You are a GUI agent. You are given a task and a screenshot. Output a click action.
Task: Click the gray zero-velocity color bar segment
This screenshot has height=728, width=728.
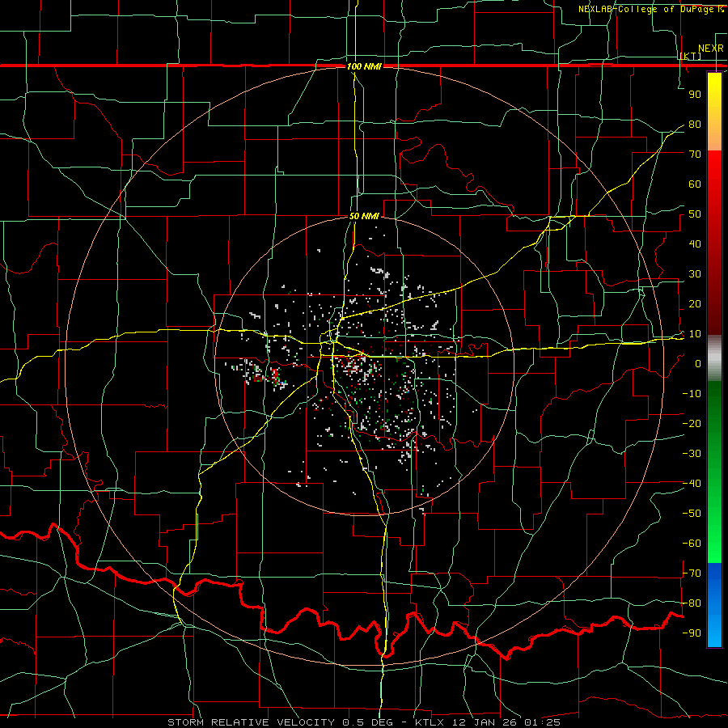click(714, 358)
